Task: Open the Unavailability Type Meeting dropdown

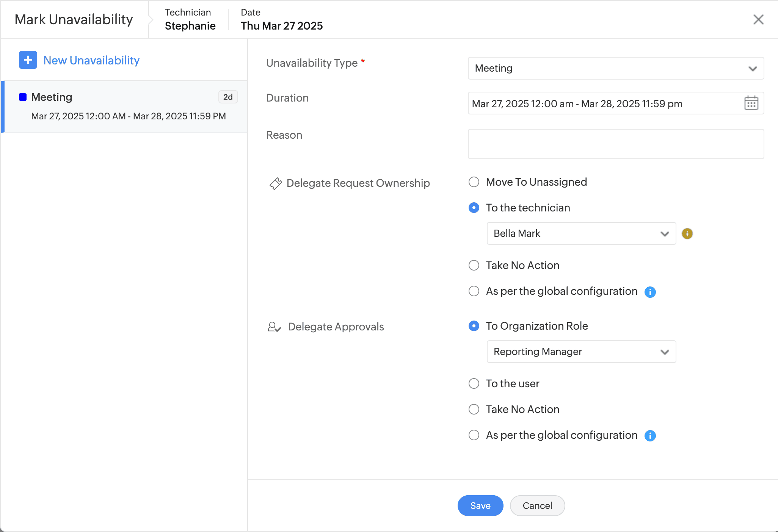Action: 615,68
